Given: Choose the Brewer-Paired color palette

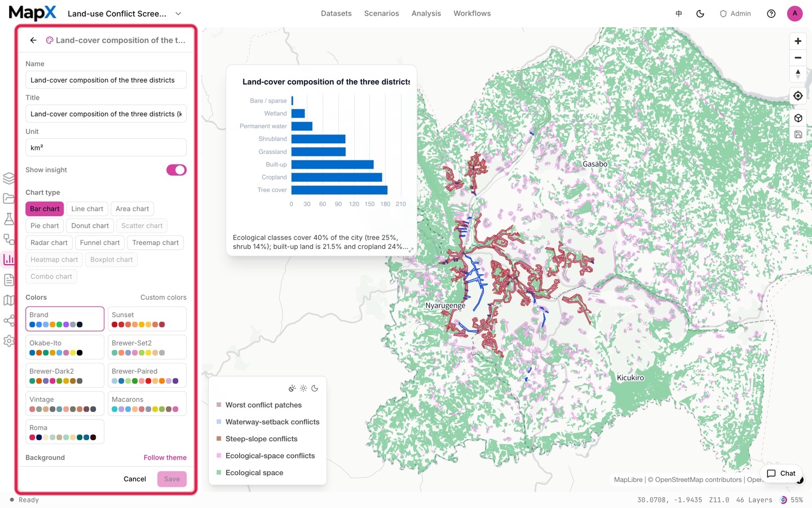Looking at the screenshot, I should (147, 375).
